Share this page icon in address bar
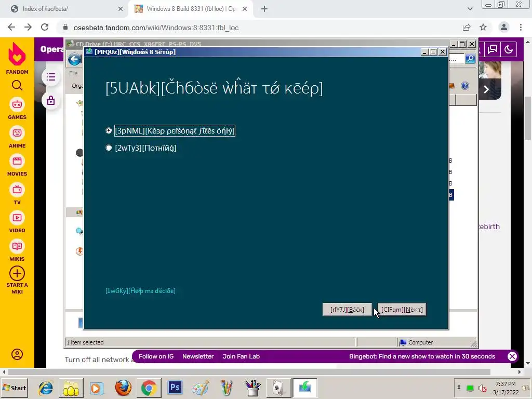 [467, 28]
